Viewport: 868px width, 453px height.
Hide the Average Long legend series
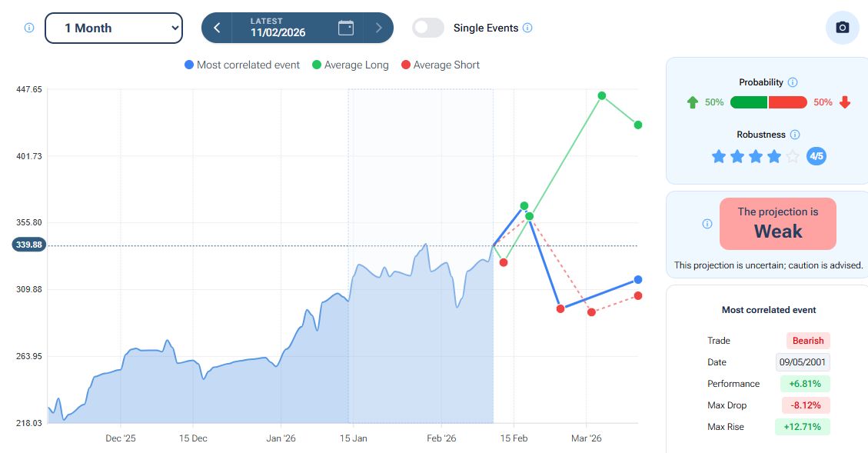pyautogui.click(x=350, y=65)
